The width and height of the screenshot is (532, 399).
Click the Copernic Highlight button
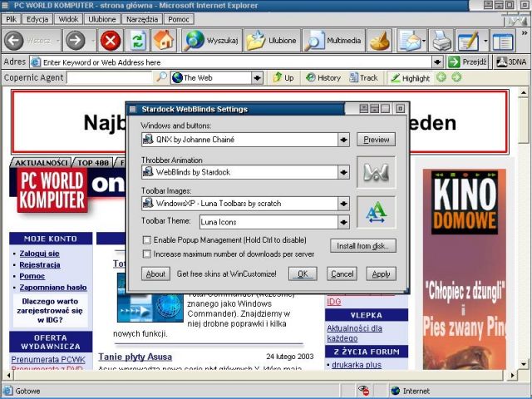tap(410, 78)
